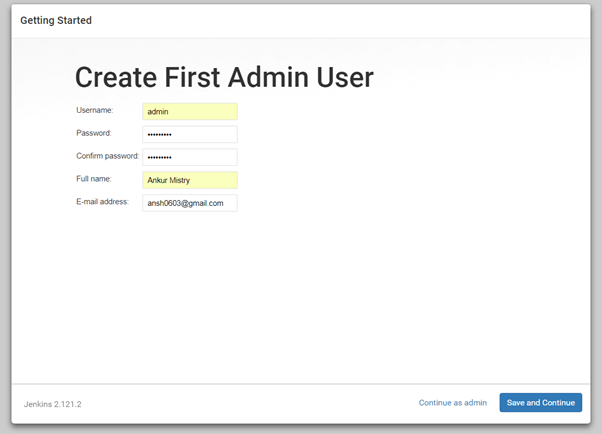Click the Full name text box
The image size is (602, 434).
190,180
